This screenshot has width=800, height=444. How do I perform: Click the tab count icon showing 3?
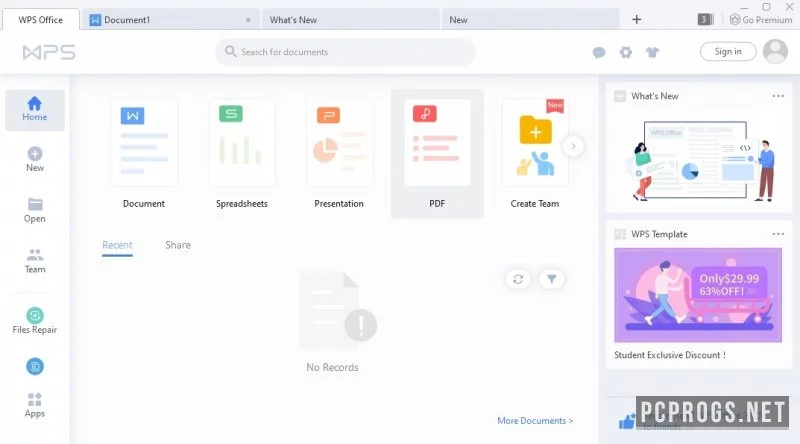pos(705,19)
